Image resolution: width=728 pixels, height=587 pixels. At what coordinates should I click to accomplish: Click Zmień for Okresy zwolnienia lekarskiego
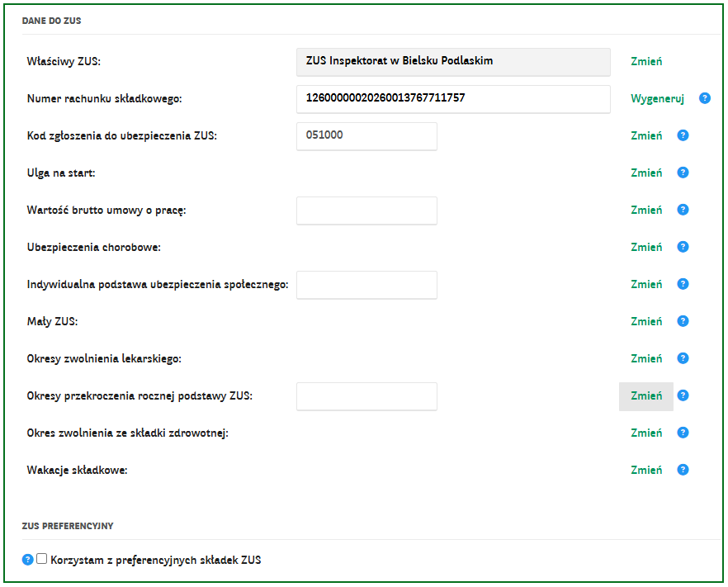(x=646, y=358)
